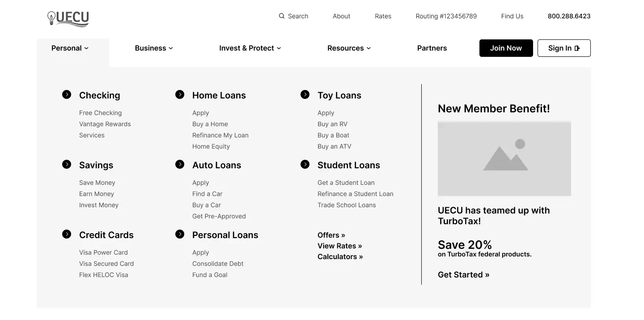Follow the Get Started link
The width and height of the screenshot is (644, 320).
pos(463,275)
